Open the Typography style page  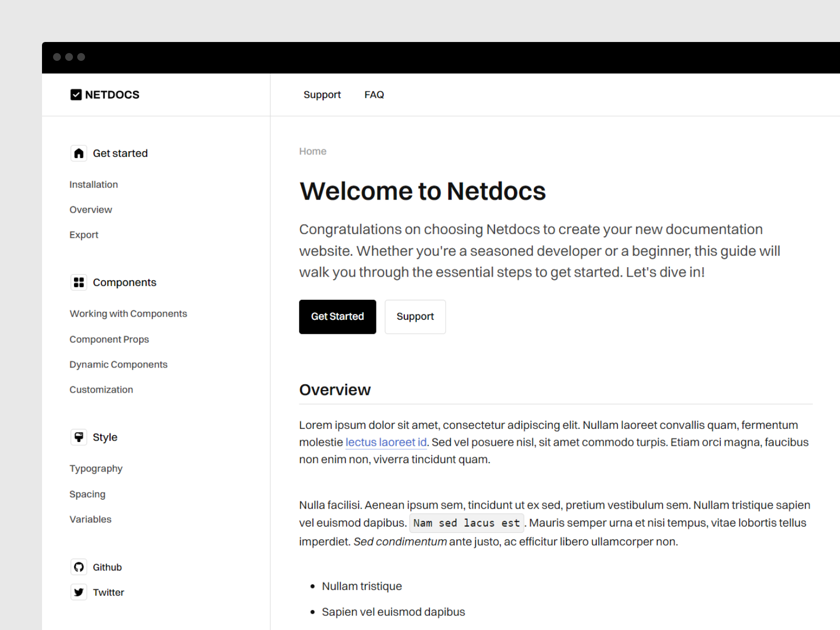[96, 468]
